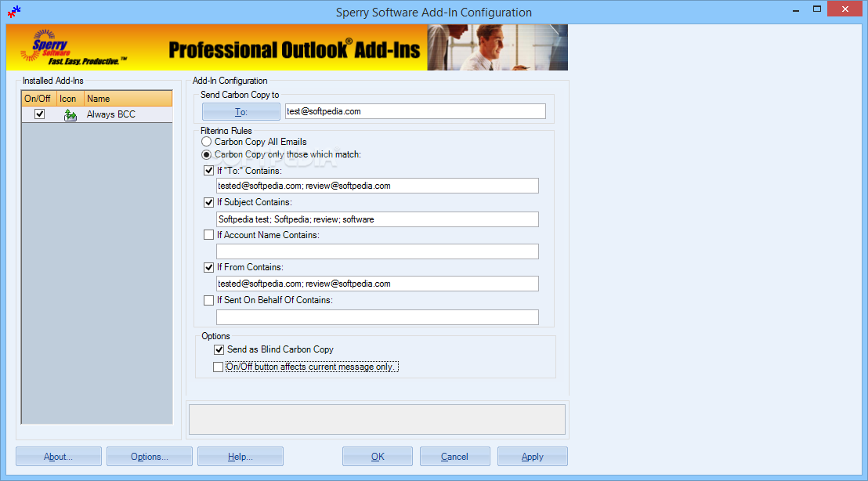The image size is (868, 481).
Task: Click the Name column header
Action: [128, 99]
